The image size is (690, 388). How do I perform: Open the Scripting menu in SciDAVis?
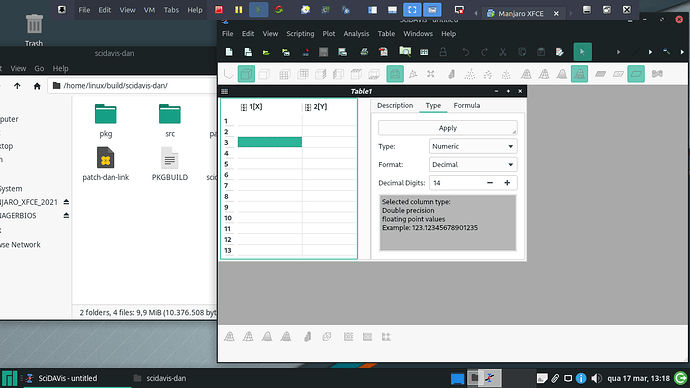(300, 34)
